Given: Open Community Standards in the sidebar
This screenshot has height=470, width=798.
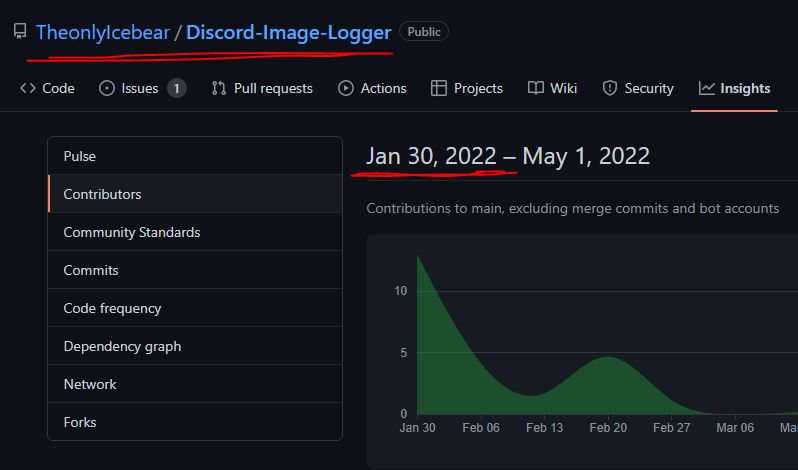Looking at the screenshot, I should point(195,232).
